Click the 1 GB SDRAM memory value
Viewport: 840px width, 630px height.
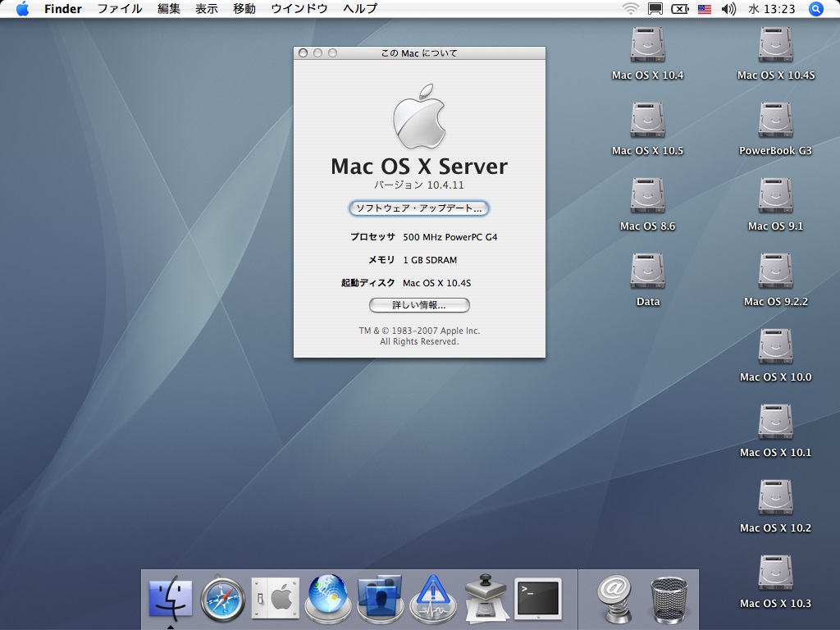(430, 260)
